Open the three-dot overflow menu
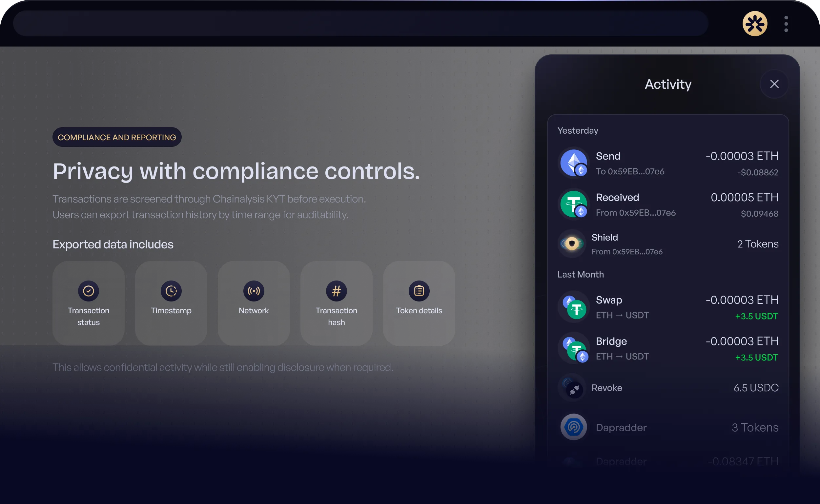Viewport: 820px width, 504px height. coord(786,24)
